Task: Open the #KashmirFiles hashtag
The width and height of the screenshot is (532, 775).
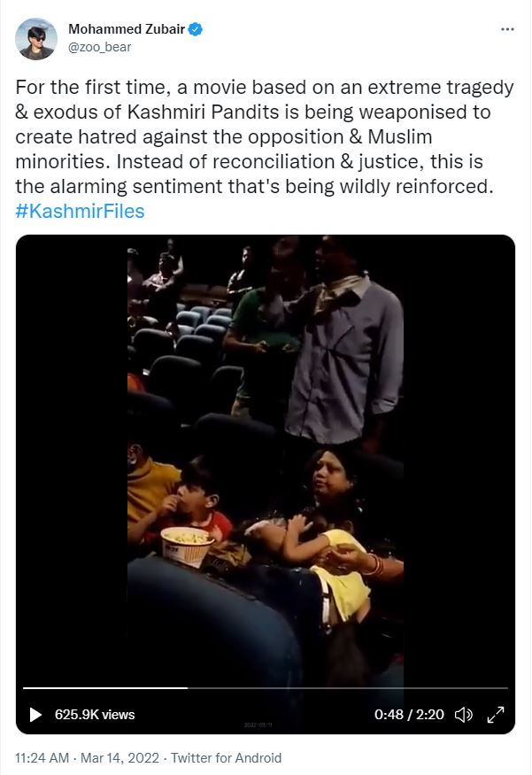Action: click(x=80, y=211)
